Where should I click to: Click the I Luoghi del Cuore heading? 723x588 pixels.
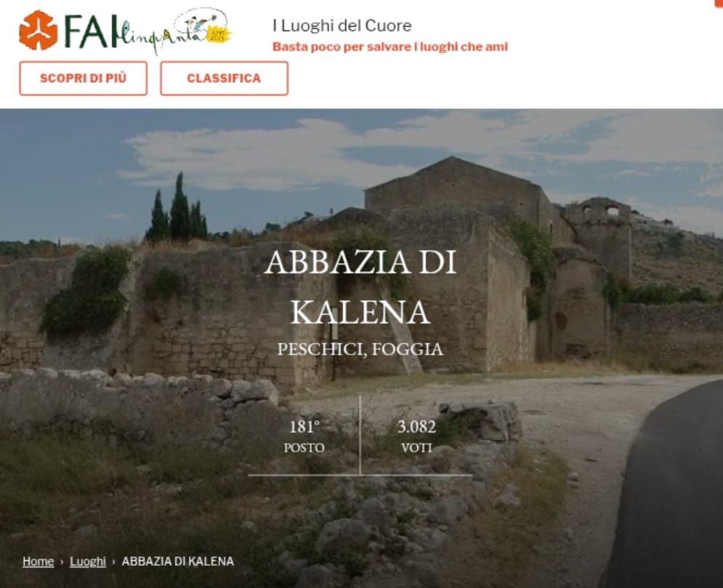click(x=342, y=25)
